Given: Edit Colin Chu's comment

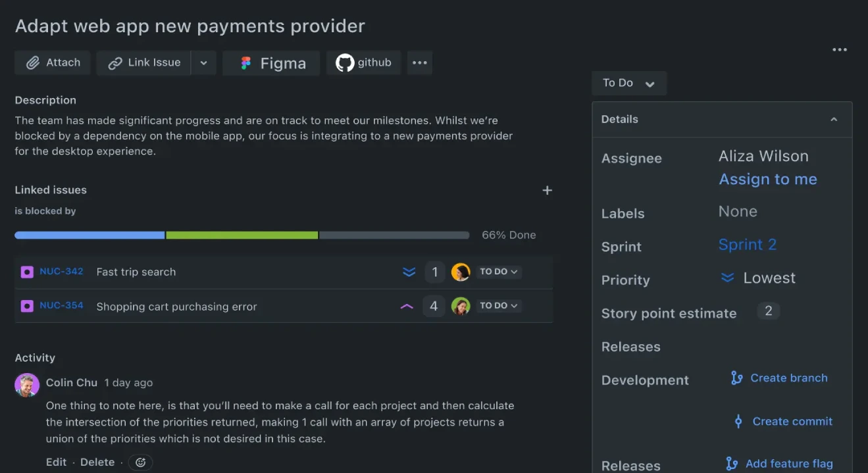Looking at the screenshot, I should coord(56,462).
